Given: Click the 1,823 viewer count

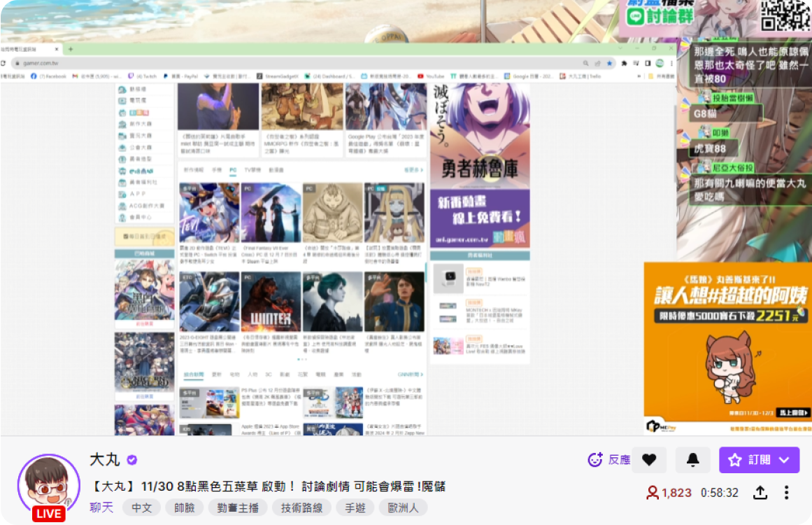Looking at the screenshot, I should coord(669,492).
